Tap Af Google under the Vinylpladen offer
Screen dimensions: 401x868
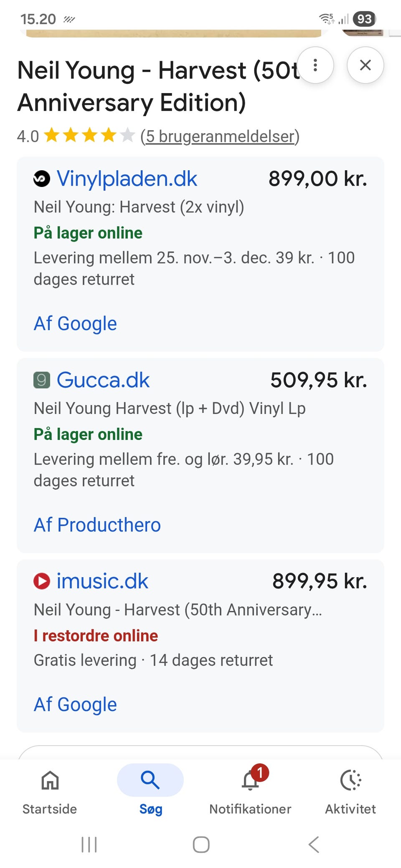pyautogui.click(x=75, y=323)
